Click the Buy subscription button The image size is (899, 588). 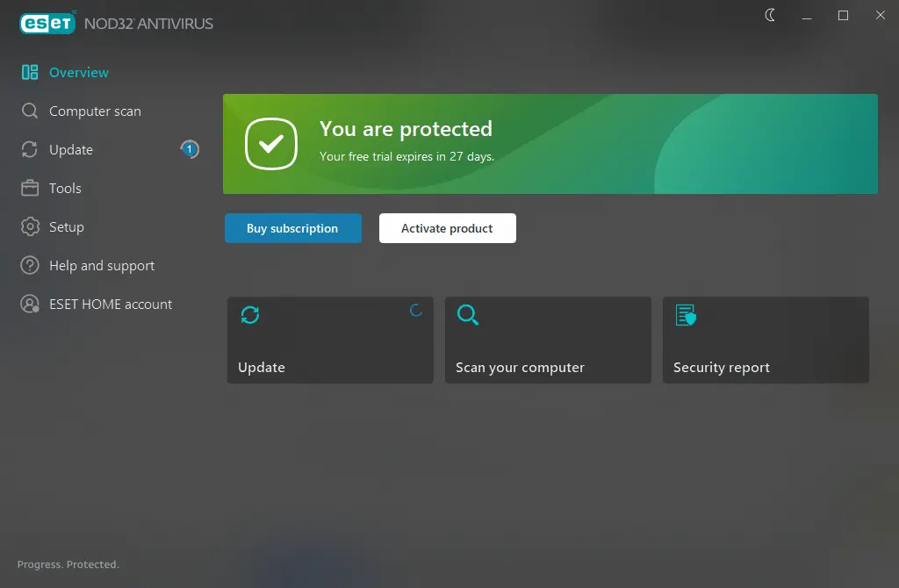coord(293,228)
